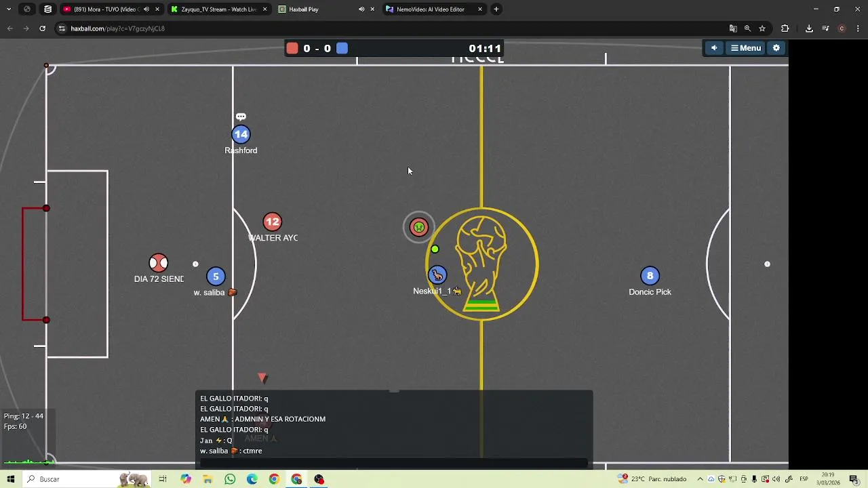Open Task View on the taskbar
The height and width of the screenshot is (488, 868).
(163, 479)
